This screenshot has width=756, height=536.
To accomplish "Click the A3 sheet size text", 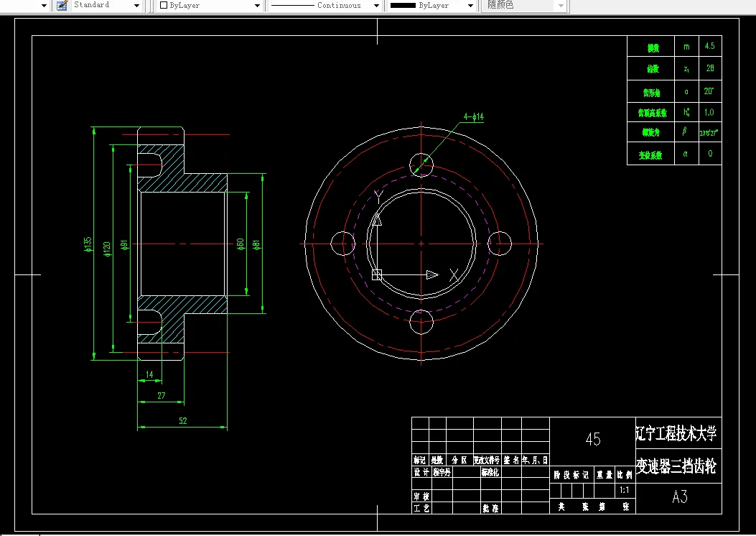I will [680, 497].
